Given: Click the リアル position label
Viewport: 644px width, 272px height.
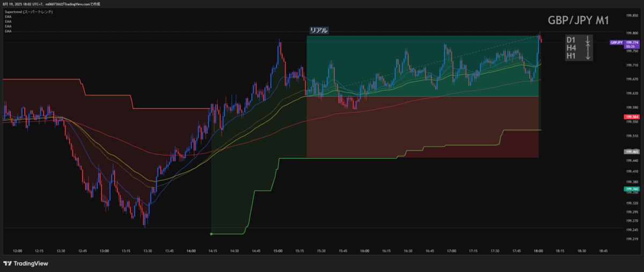Looking at the screenshot, I should [319, 31].
